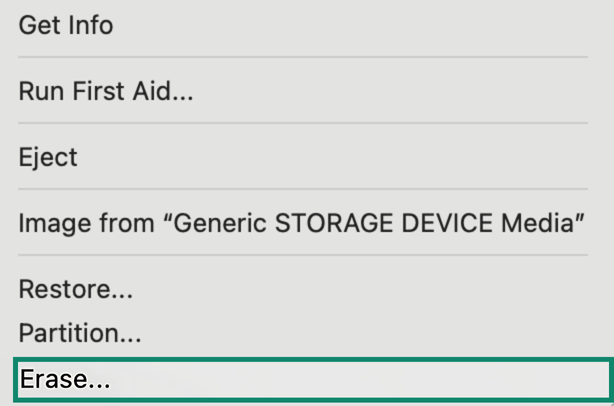The width and height of the screenshot is (614, 406).
Task: Pick Restore... above Partition...
Action: [76, 290]
